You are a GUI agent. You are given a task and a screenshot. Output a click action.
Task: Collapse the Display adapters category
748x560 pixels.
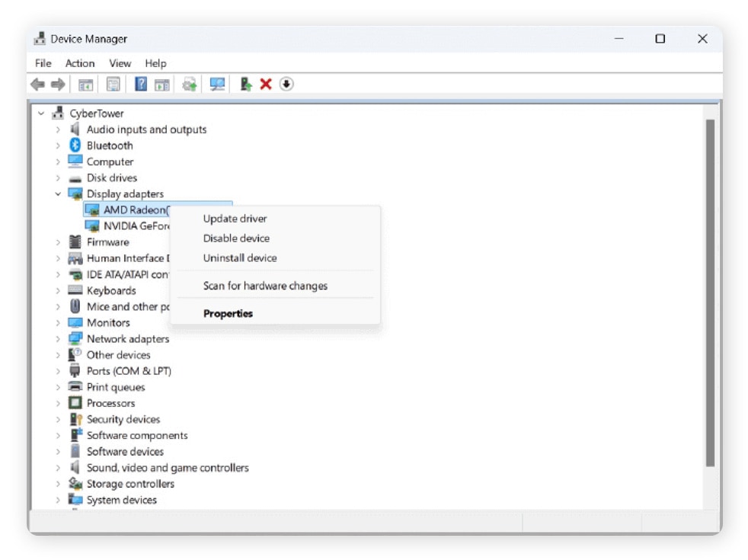tap(58, 194)
